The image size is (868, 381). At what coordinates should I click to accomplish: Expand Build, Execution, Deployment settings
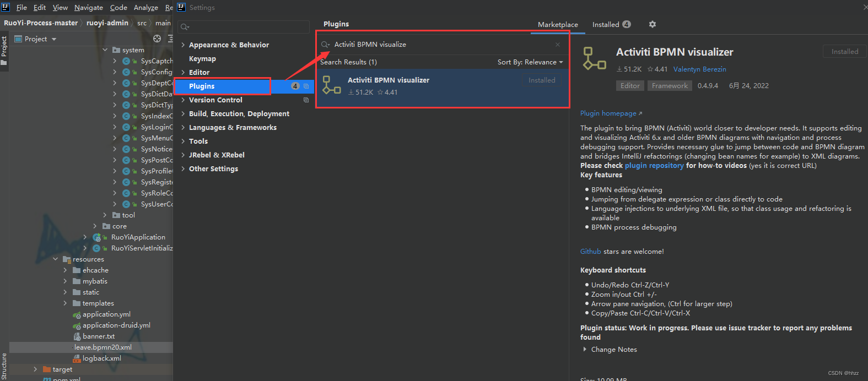point(183,114)
